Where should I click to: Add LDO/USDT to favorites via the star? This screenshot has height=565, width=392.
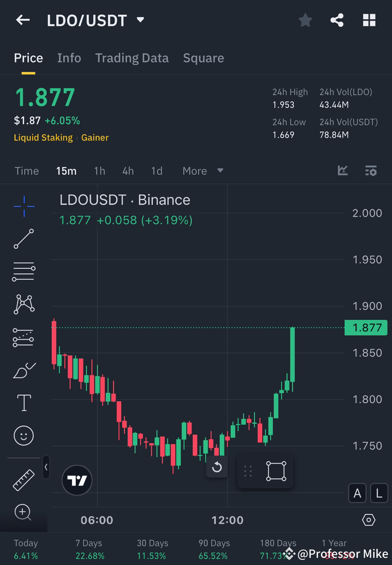[305, 20]
